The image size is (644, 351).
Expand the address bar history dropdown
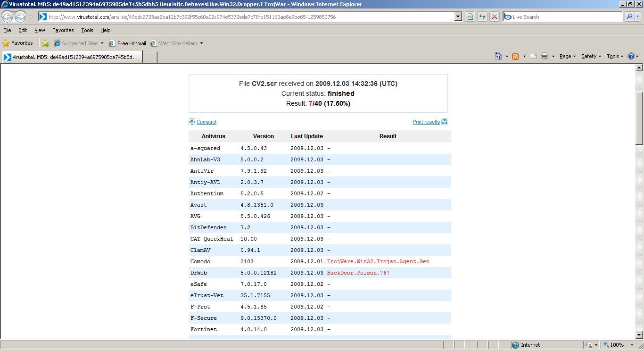point(458,17)
